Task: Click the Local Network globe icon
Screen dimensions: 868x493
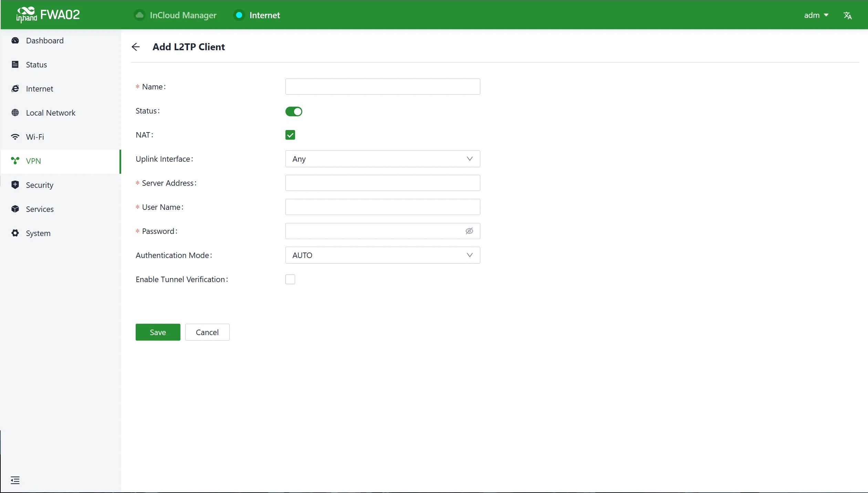Action: pyautogui.click(x=15, y=113)
